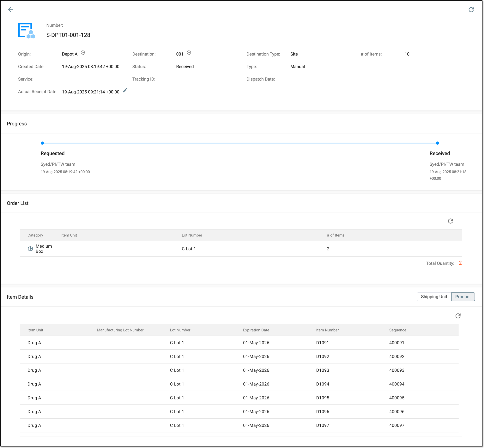
Task: Click Item Number column header
Action: (327, 330)
